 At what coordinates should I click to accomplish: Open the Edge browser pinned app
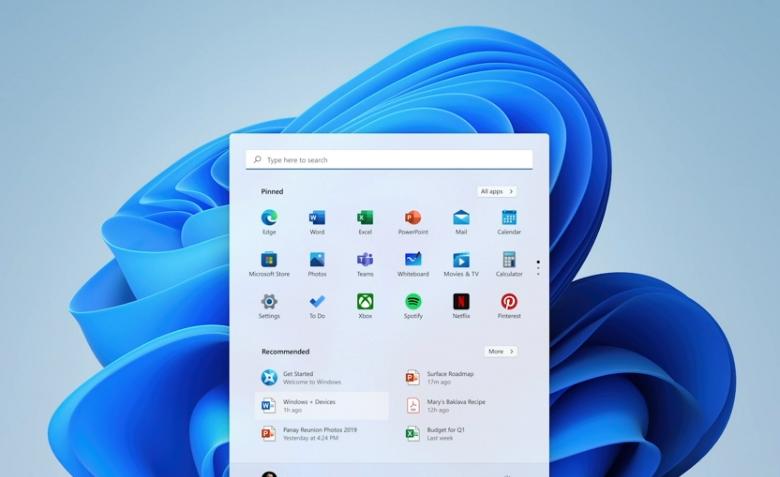269,222
